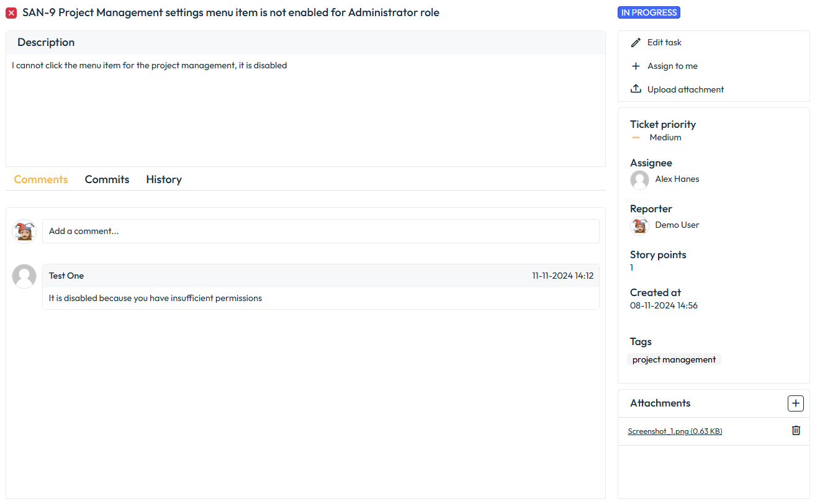Click the Alex Hanes assignee avatar
820x504 pixels.
click(639, 179)
